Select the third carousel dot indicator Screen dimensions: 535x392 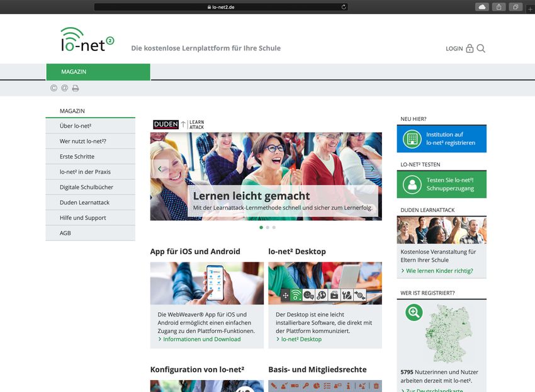(x=274, y=227)
